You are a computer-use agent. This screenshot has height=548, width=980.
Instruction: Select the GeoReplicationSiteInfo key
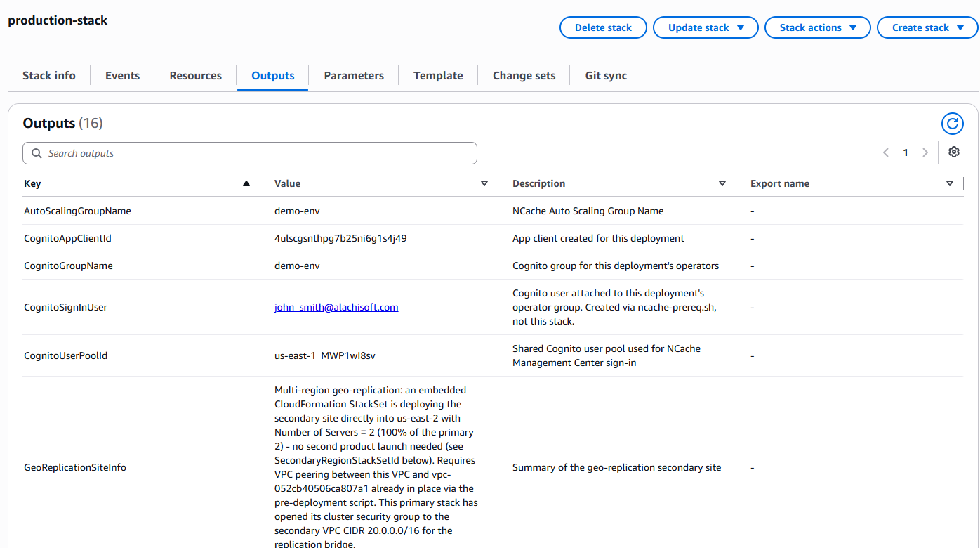coord(75,467)
